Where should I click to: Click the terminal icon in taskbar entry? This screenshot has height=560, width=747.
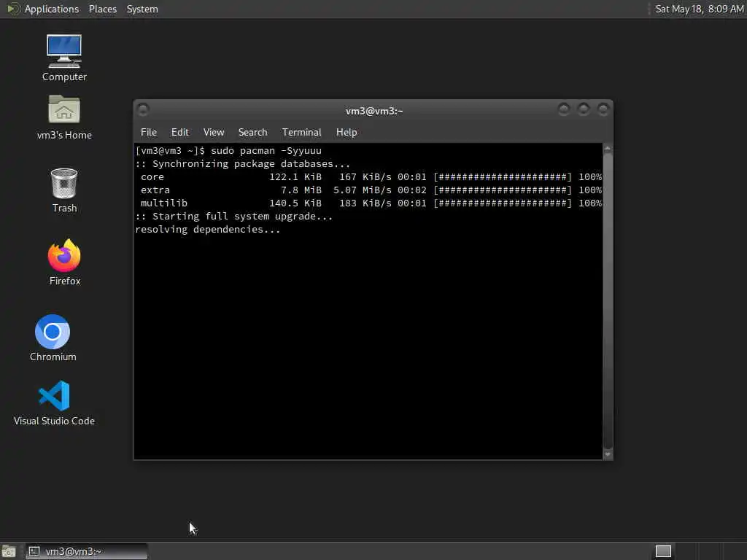(x=34, y=551)
